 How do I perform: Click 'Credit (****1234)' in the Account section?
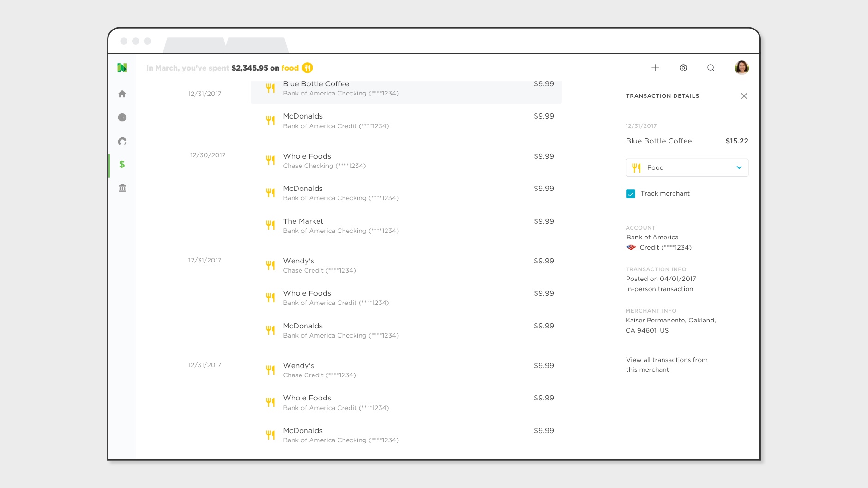666,247
